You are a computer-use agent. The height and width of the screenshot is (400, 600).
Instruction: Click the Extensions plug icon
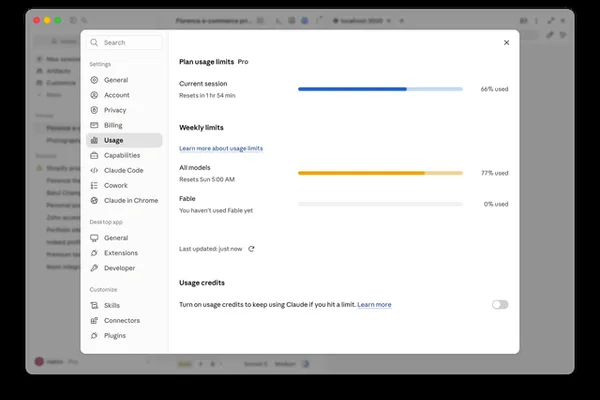pos(94,253)
